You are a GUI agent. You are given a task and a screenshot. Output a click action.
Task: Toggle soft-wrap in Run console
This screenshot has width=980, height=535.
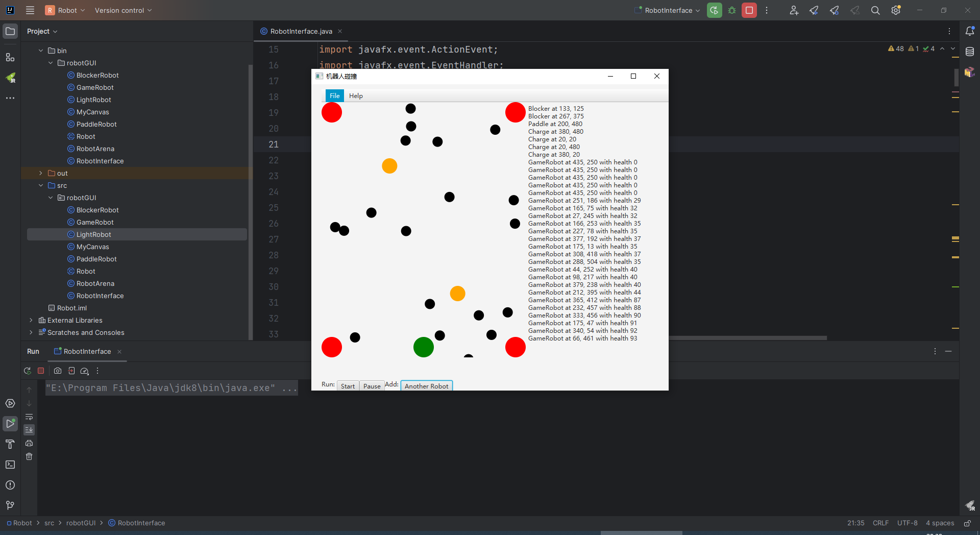point(29,417)
